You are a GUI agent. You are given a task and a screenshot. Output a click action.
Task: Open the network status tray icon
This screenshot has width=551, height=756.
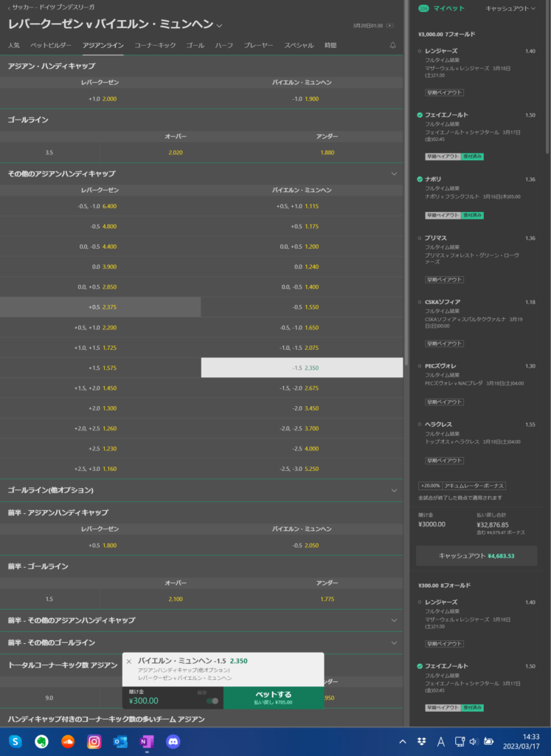coord(459,741)
